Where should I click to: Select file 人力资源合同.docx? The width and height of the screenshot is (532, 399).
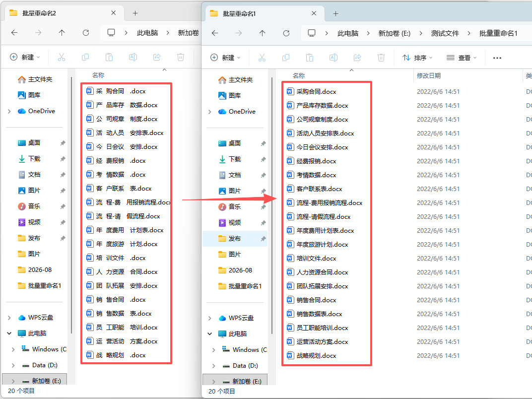[318, 272]
